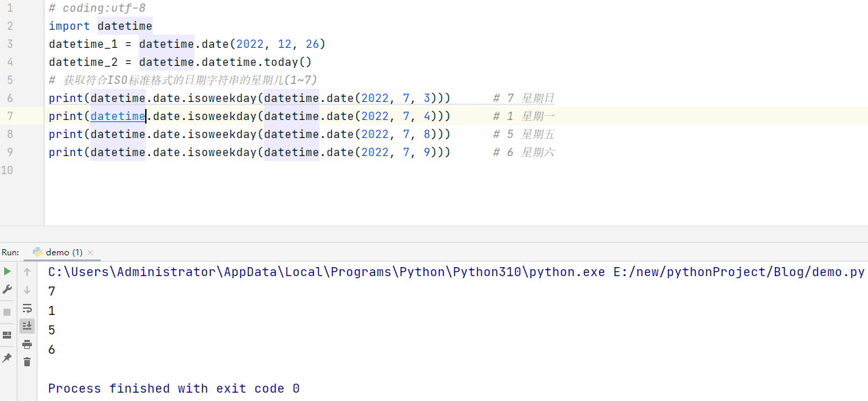Pin the Run tab with pin icon
The image size is (868, 401).
[7, 357]
